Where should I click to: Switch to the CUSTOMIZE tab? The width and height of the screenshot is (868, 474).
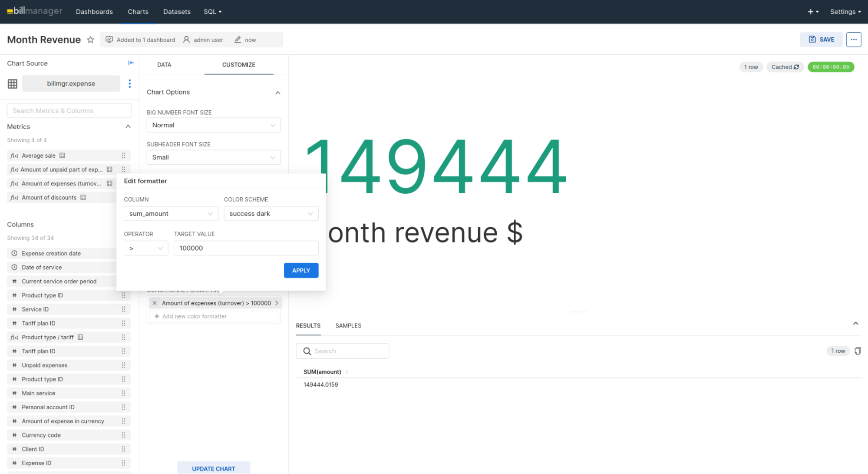pos(239,65)
